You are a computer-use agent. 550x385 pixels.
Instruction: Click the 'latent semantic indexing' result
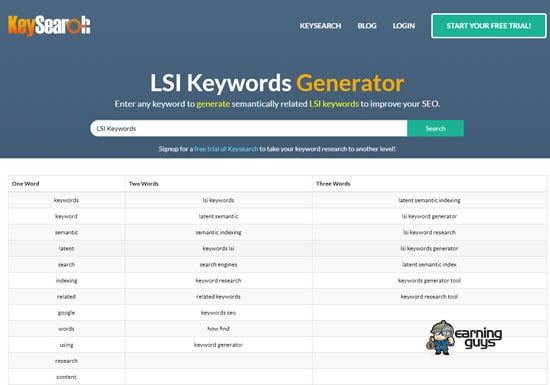click(x=429, y=200)
